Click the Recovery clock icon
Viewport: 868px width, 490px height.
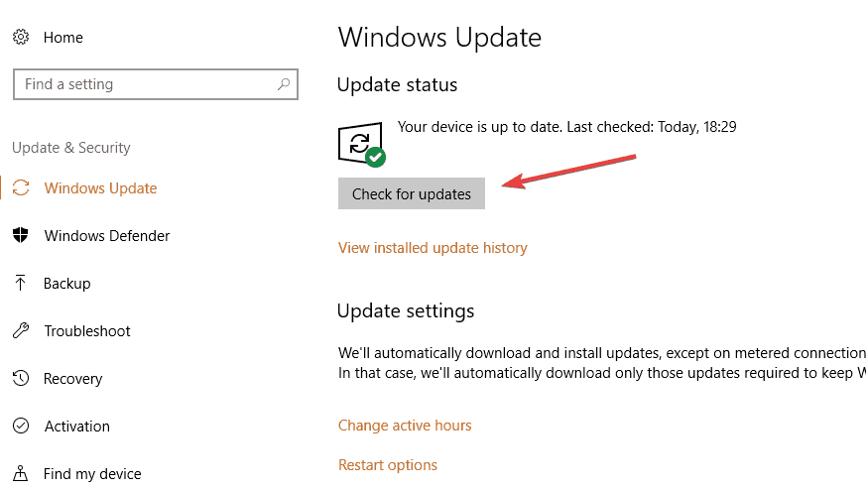21,378
